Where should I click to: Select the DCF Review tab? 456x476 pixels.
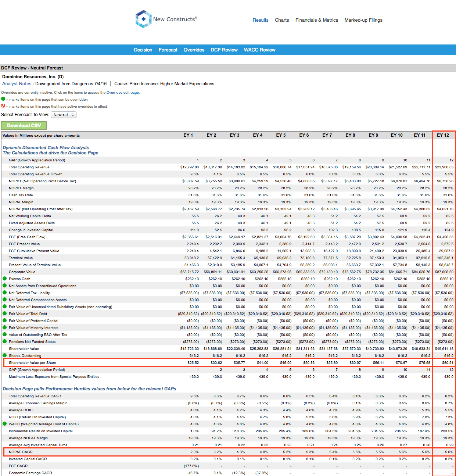[224, 50]
